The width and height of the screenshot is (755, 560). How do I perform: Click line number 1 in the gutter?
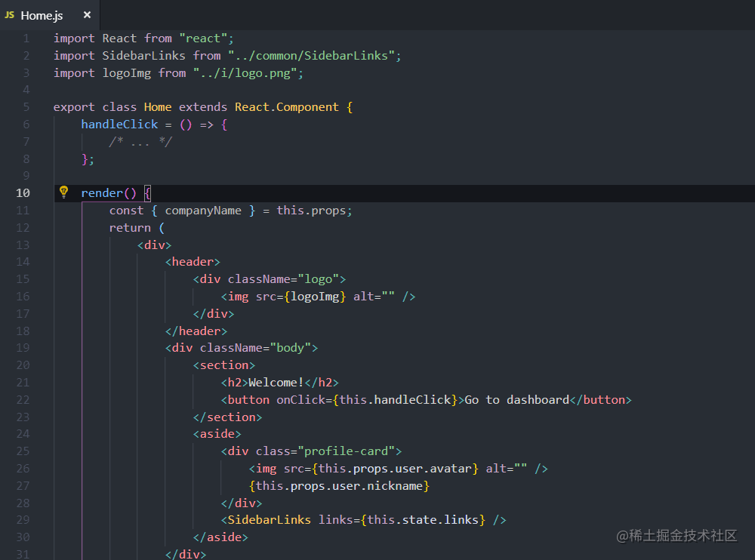pos(26,38)
